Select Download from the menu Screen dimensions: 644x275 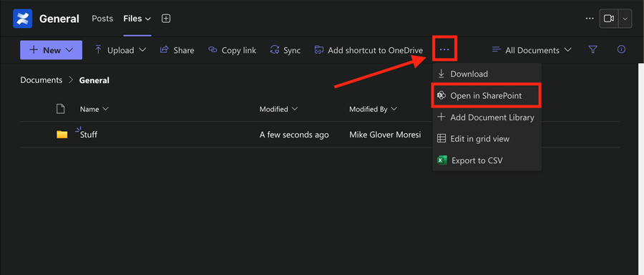tap(487, 74)
